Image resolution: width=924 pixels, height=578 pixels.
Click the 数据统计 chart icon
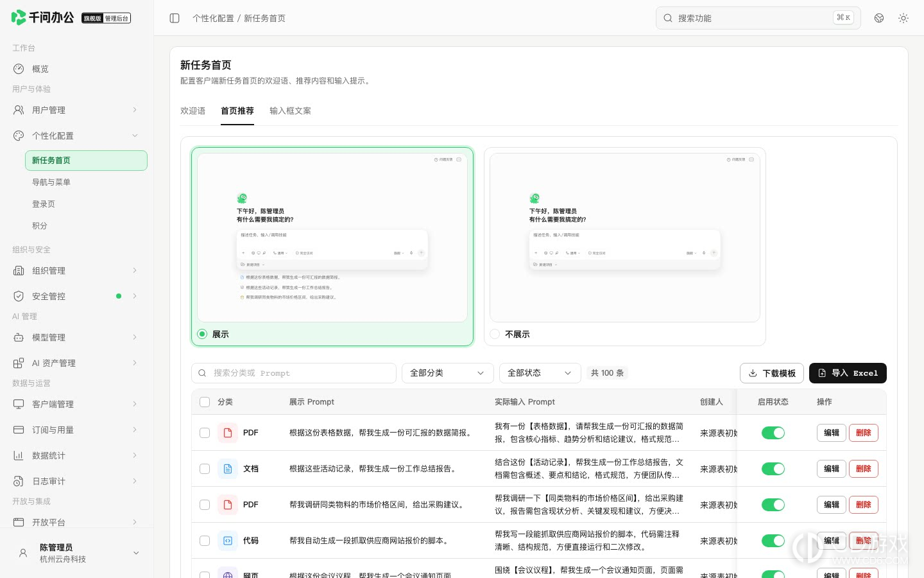(x=19, y=455)
